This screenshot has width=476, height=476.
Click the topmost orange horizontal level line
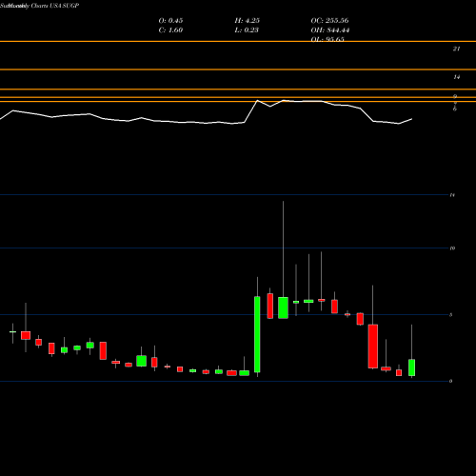click(238, 41)
